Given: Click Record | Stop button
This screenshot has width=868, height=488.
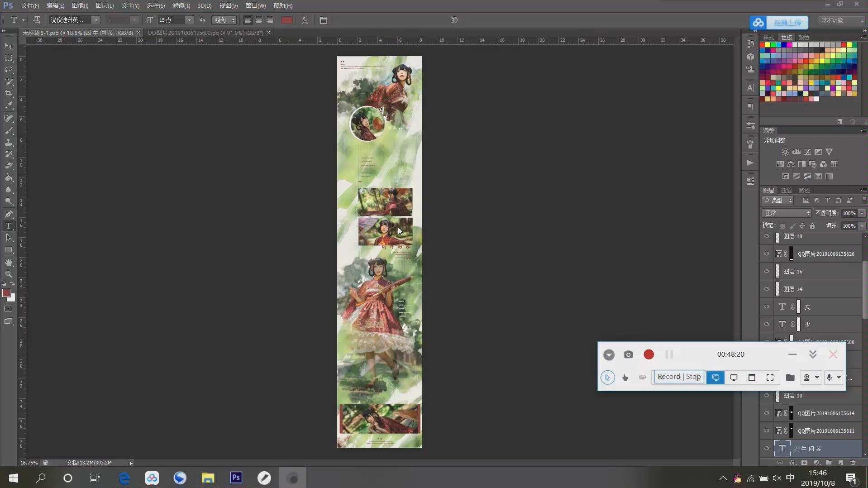Looking at the screenshot, I should coord(679,377).
